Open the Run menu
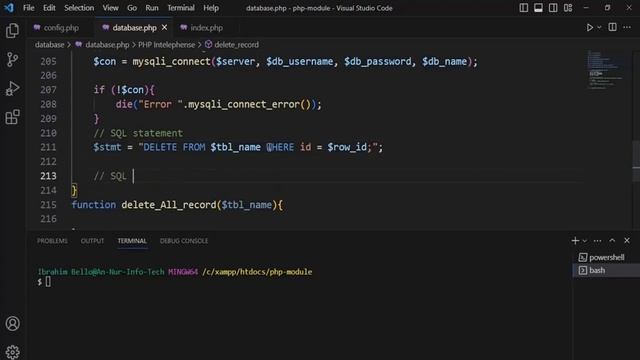Screen dimensions: 640x360 tap(152, 8)
